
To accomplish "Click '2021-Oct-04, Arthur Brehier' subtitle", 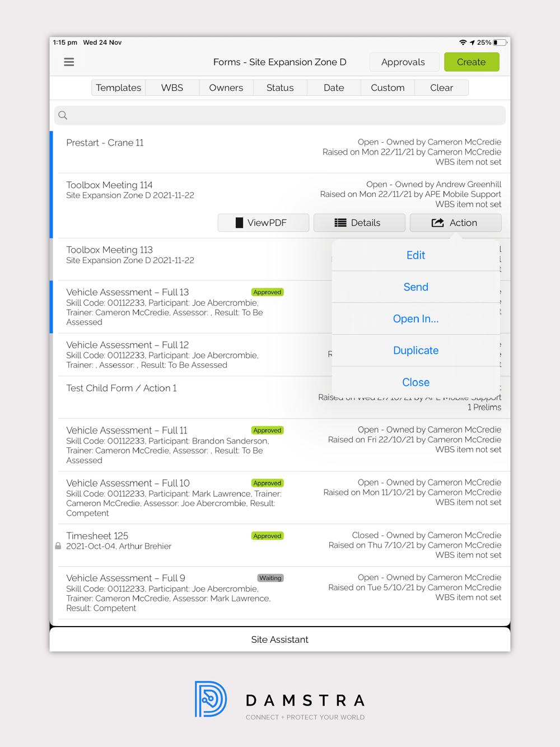I will 119,547.
